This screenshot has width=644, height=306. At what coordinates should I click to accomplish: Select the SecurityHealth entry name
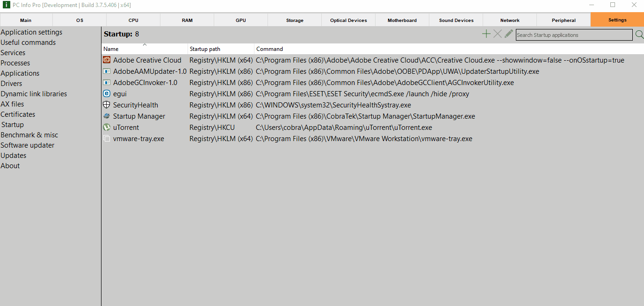tap(136, 105)
